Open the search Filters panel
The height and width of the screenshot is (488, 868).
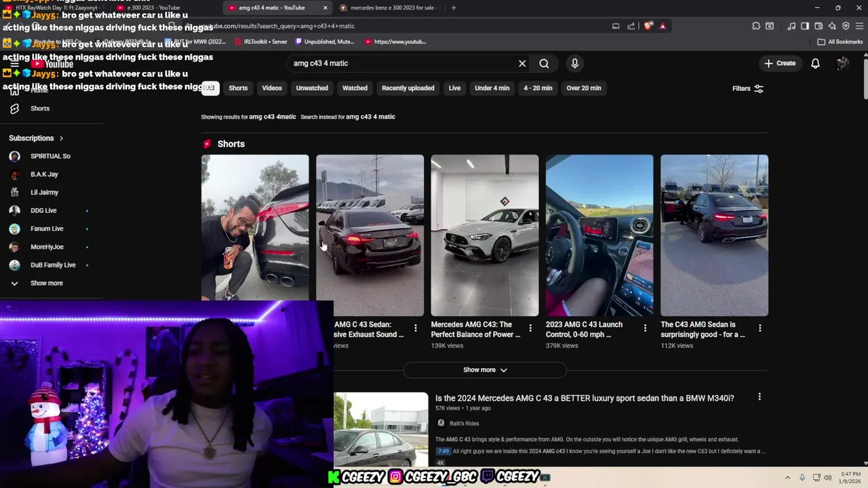tap(748, 88)
